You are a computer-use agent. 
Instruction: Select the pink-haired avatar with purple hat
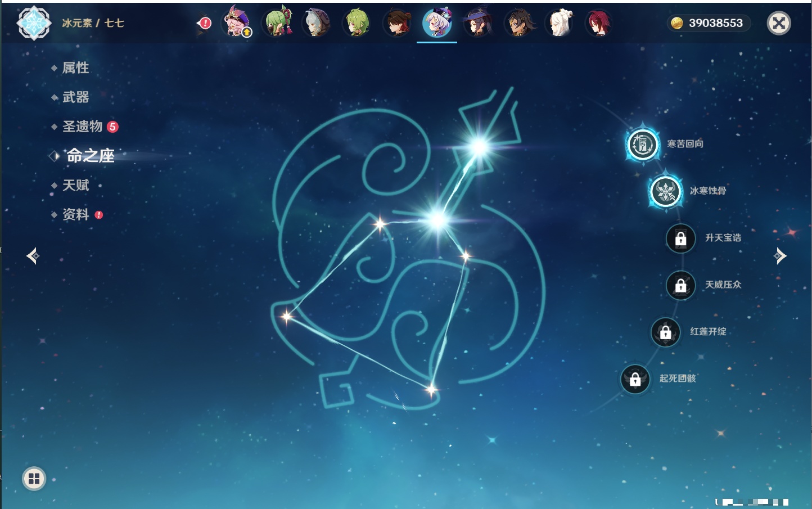pos(237,22)
